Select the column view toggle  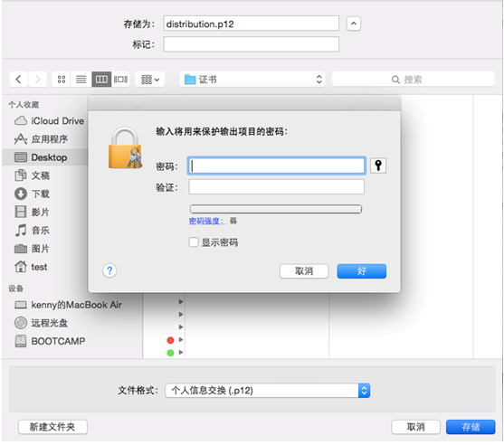point(101,79)
